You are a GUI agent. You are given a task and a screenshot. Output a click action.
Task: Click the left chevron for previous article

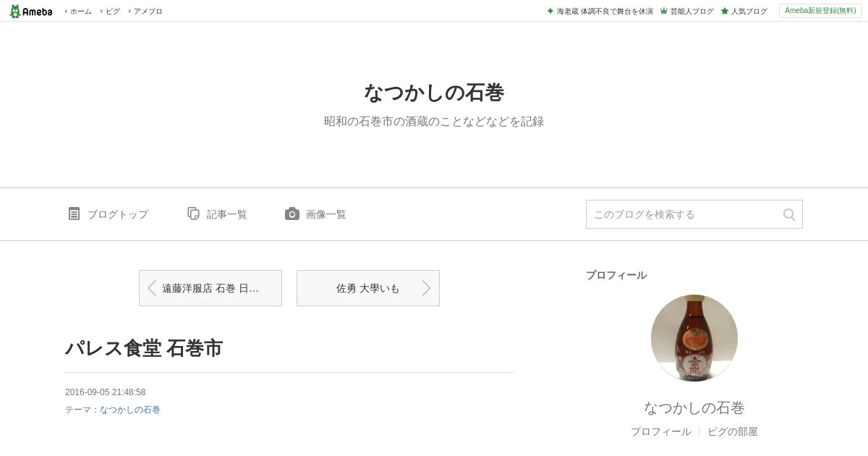pos(152,288)
